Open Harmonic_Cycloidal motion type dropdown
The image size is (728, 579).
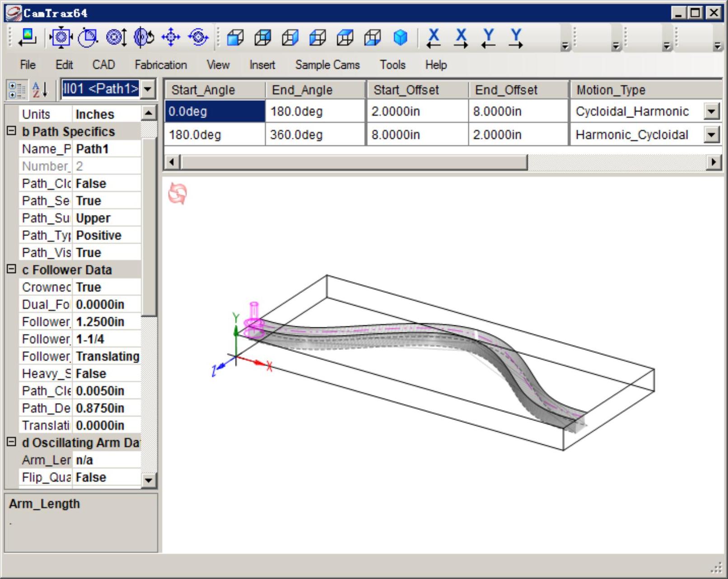coord(711,135)
